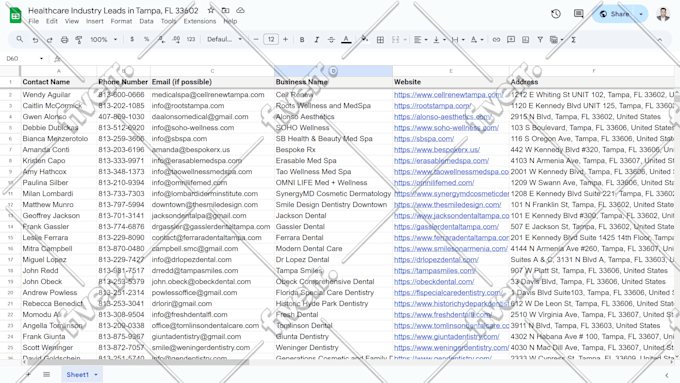Open the text color picker
This screenshot has width=680, height=383.
346,39
